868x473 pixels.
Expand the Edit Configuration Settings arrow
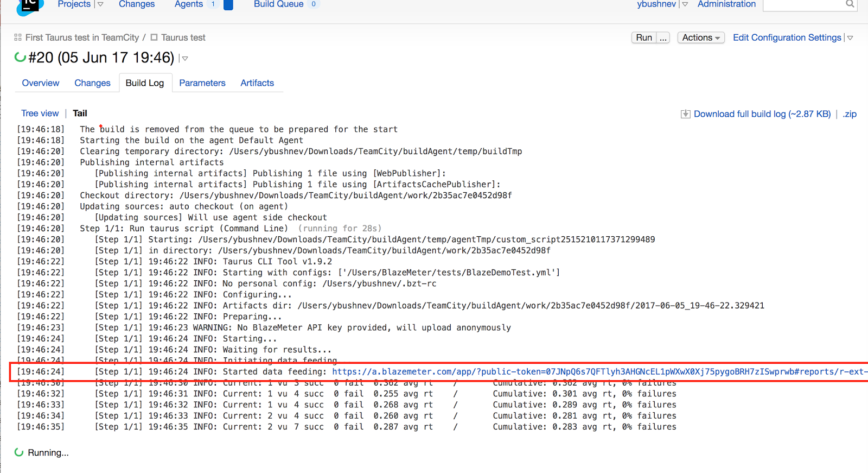click(x=850, y=38)
